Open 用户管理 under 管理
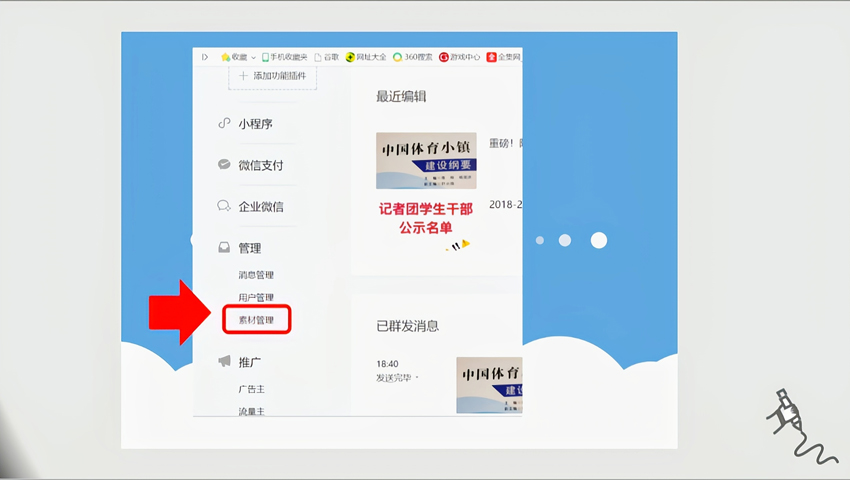Image resolution: width=850 pixels, height=480 pixels. click(x=256, y=297)
